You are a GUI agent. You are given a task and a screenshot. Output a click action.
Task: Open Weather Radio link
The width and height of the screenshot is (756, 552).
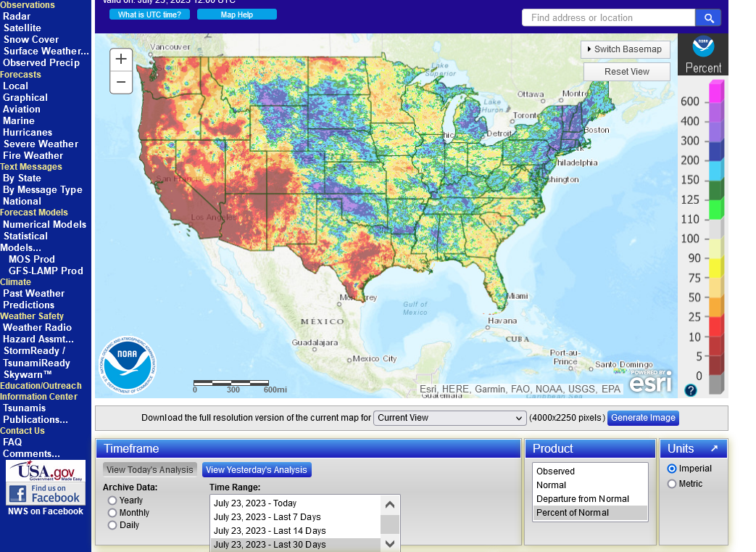coord(37,327)
